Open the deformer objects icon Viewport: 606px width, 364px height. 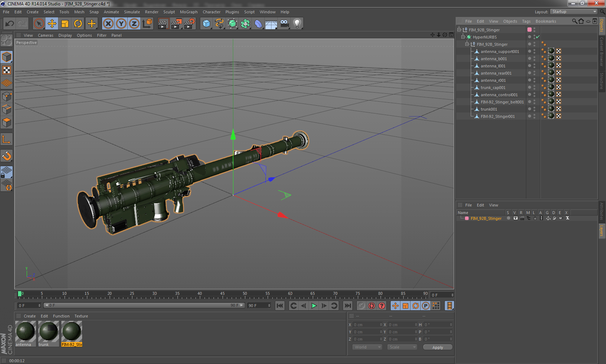click(x=259, y=24)
